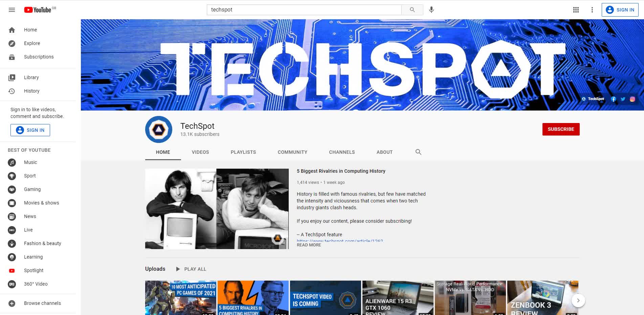Click the techspot.com article link
This screenshot has width=644, height=315.
[340, 241]
